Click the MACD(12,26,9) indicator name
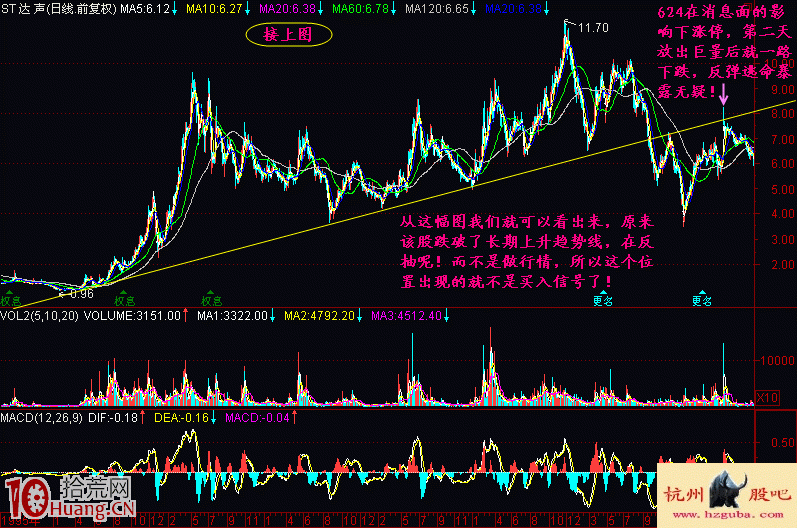The height and width of the screenshot is (528, 797). (41, 418)
